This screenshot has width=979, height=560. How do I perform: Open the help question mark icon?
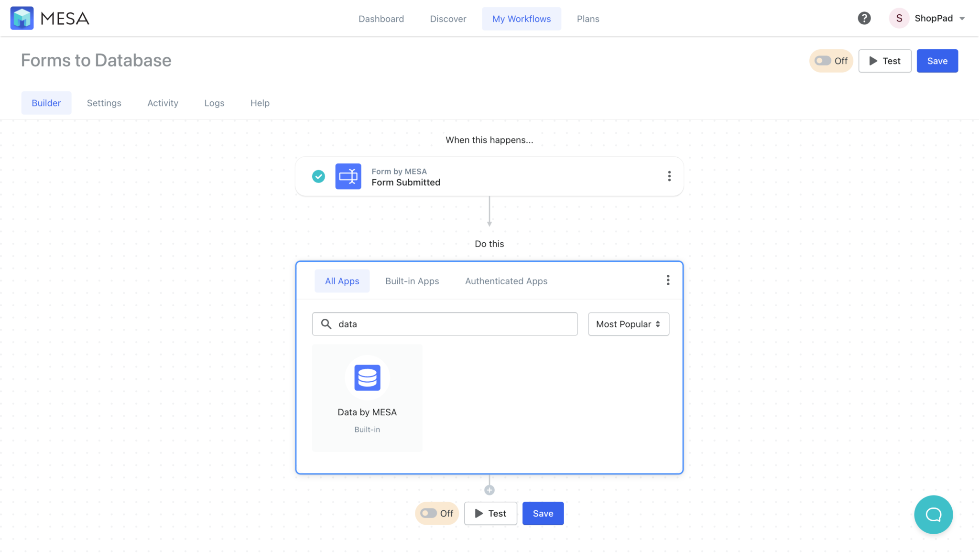point(864,18)
